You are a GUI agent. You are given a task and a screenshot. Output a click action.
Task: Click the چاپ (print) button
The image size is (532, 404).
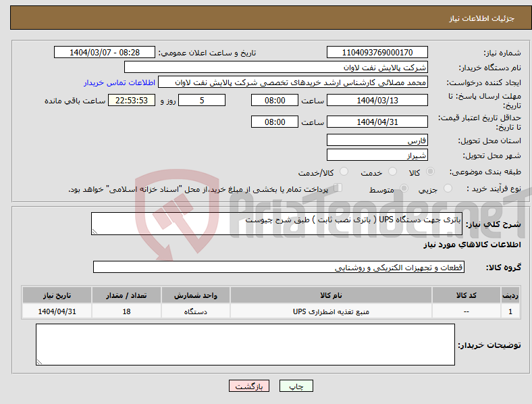(296, 386)
